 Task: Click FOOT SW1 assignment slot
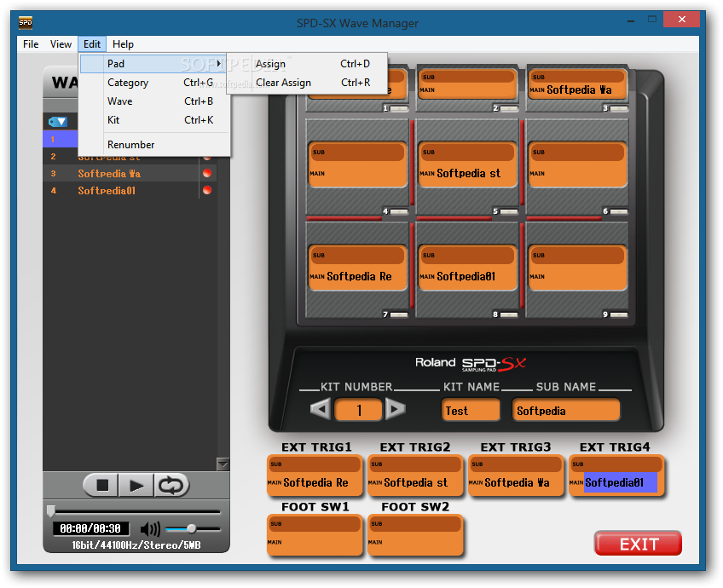coord(315,535)
